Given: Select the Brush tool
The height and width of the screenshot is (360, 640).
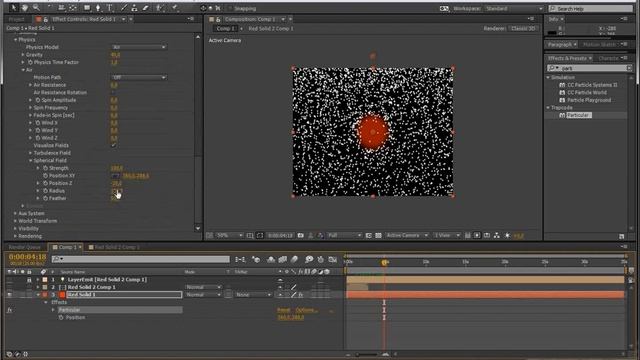Looking at the screenshot, I should pyautogui.click(x=124, y=8).
